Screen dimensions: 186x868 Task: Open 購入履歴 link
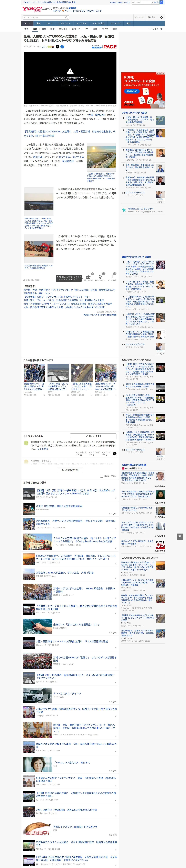click(x=152, y=18)
